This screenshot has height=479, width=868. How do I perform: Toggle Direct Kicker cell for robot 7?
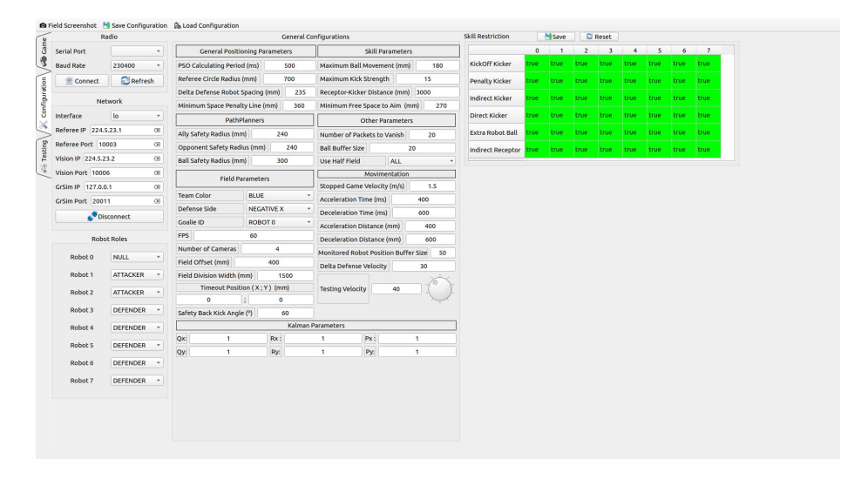(709, 115)
